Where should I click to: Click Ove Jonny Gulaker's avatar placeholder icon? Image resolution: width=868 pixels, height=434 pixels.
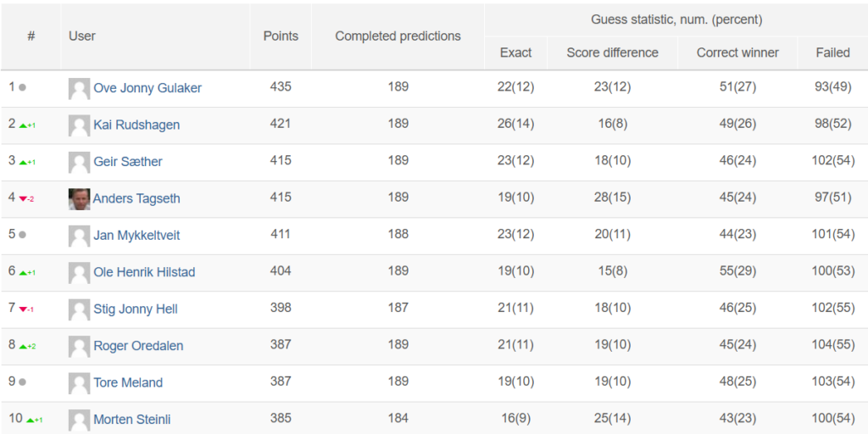pyautogui.click(x=79, y=88)
